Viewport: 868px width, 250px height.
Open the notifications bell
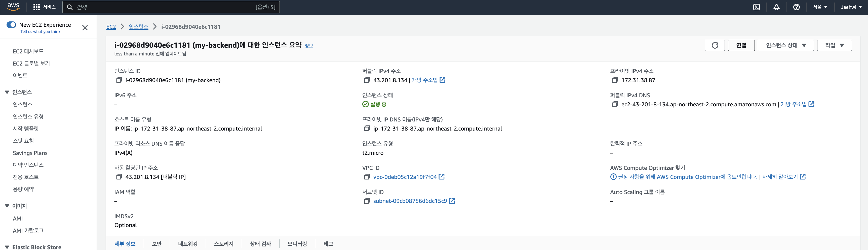[776, 7]
